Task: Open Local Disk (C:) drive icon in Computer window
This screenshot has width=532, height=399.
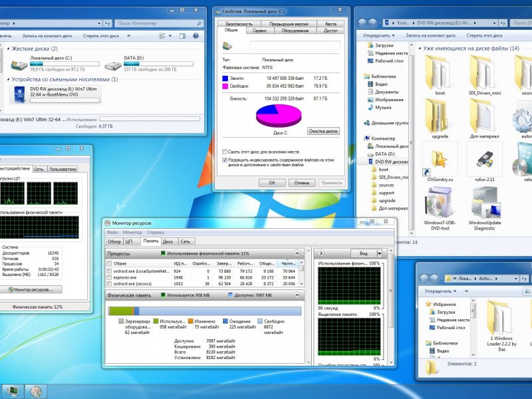Action: pyautogui.click(x=19, y=65)
